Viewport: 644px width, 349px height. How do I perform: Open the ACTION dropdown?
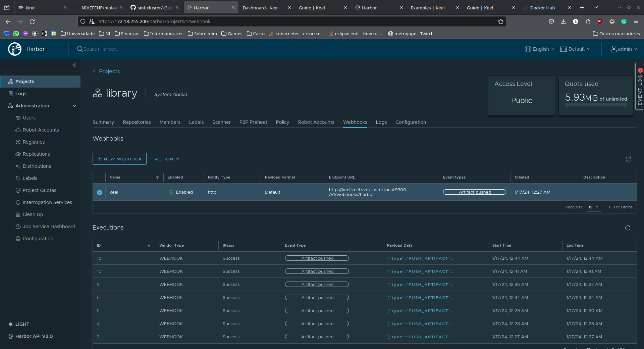point(167,159)
